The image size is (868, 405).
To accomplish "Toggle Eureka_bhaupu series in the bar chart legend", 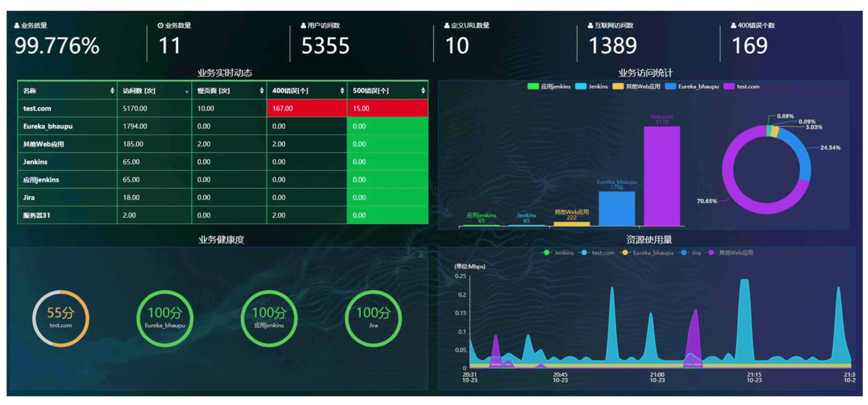I will pos(692,86).
